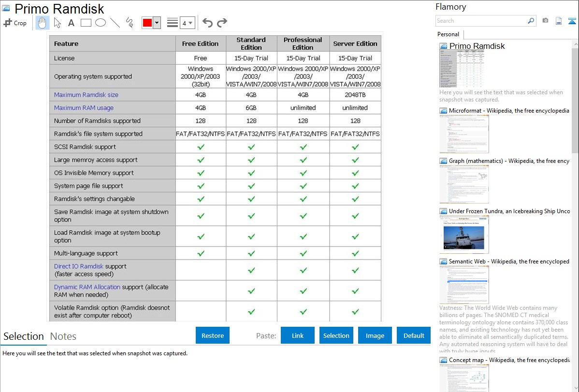The width and height of the screenshot is (579, 392).
Task: Open the Personal tab
Action: tap(449, 34)
